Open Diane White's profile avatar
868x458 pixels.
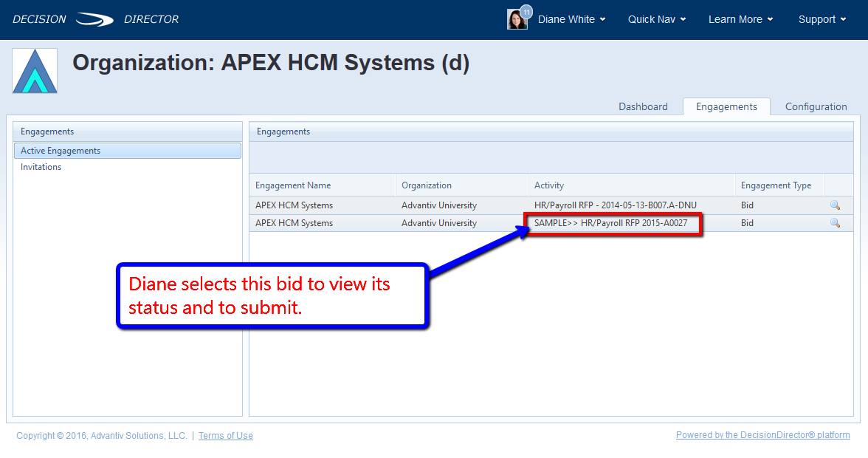(517, 19)
